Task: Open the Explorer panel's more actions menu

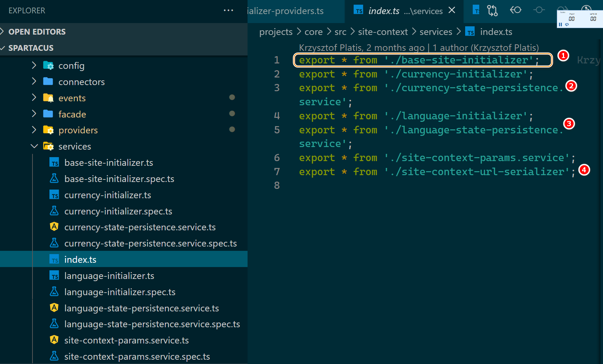Action: [x=228, y=10]
